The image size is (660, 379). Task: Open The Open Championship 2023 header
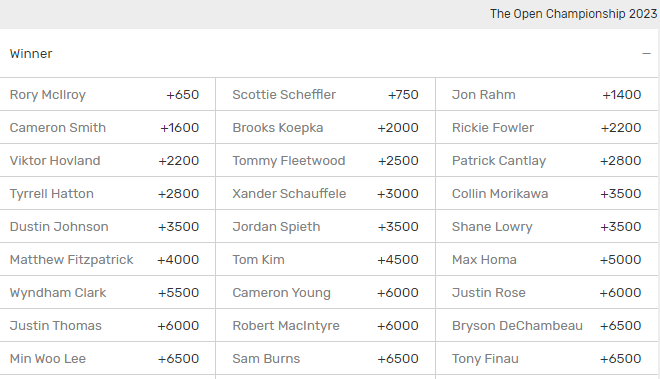pos(573,14)
